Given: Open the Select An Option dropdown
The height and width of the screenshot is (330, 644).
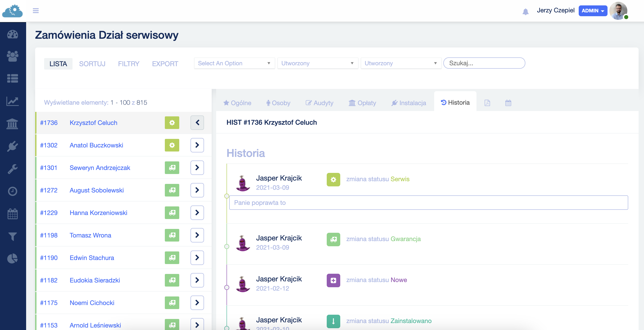Looking at the screenshot, I should (x=233, y=63).
